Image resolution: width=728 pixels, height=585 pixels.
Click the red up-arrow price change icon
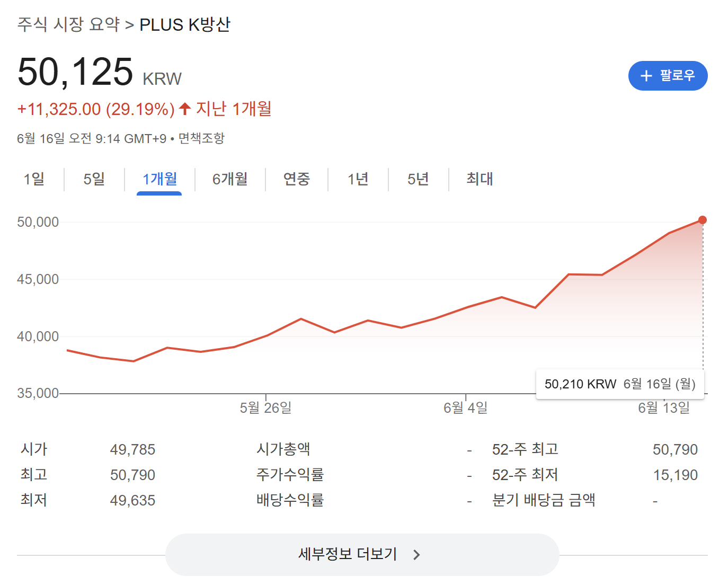click(x=185, y=109)
